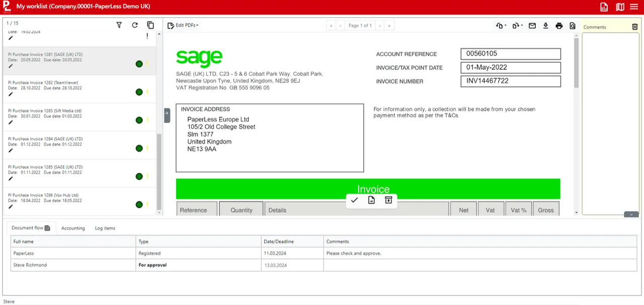
Task: Open Edit PDFs dropdown
Action: pos(183,25)
